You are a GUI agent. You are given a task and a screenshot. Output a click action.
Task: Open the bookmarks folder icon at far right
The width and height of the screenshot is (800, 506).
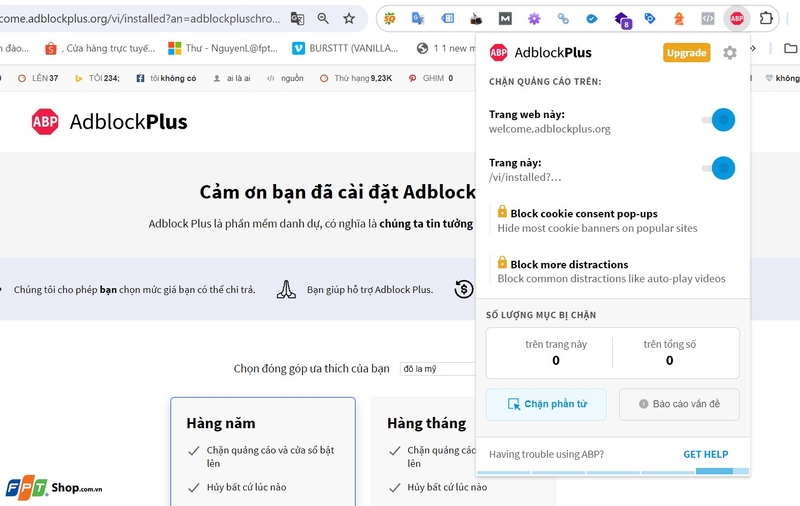pyautogui.click(x=790, y=48)
